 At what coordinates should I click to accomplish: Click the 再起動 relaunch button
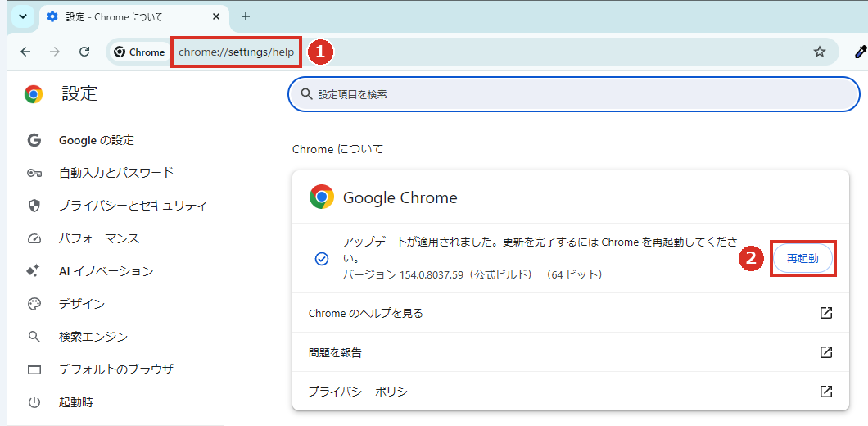click(802, 259)
